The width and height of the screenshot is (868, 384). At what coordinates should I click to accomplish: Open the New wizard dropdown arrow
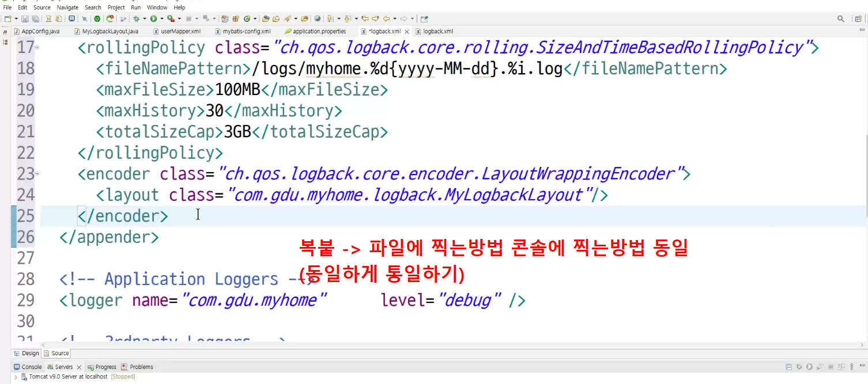coord(16,18)
